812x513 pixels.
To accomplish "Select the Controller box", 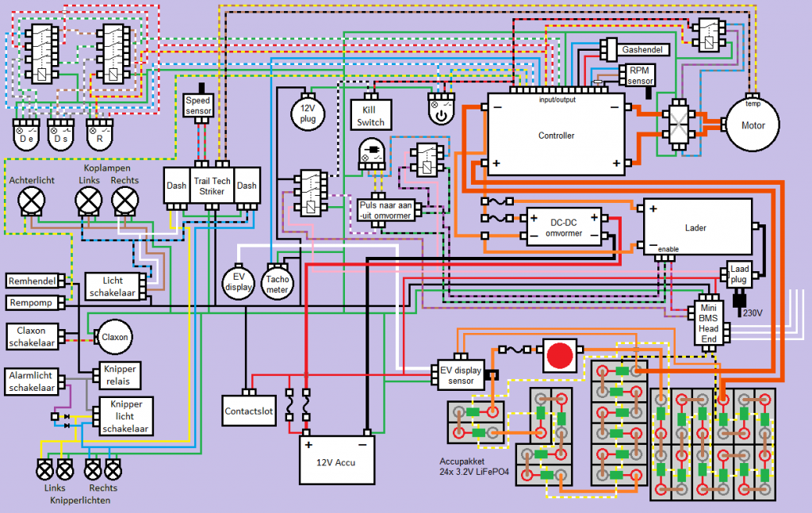I will click(x=556, y=135).
